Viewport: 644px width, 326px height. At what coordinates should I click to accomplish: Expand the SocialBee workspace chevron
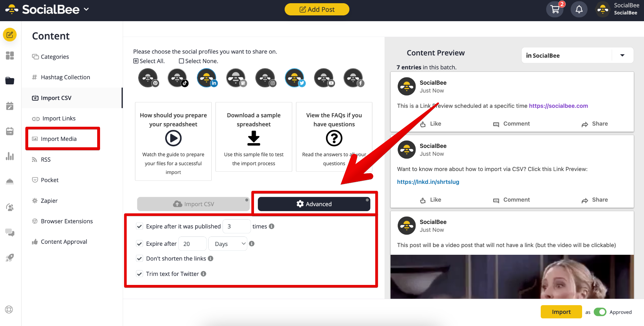click(86, 9)
